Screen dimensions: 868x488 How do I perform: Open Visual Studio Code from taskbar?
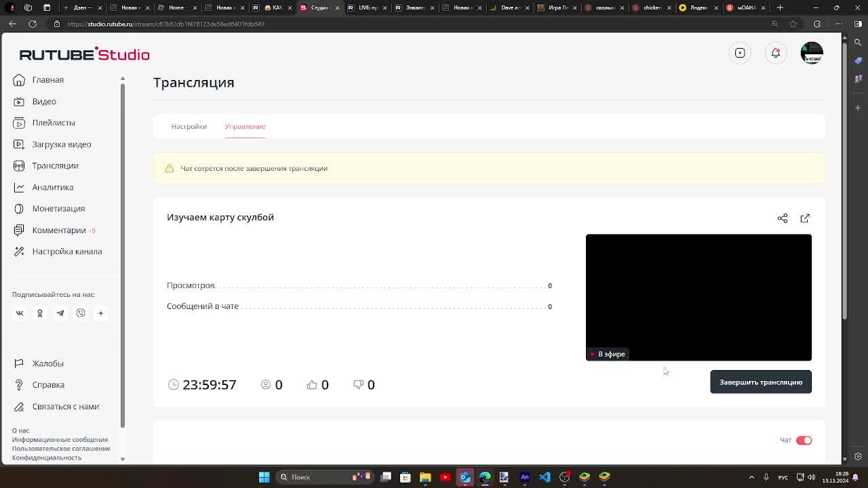pos(545,477)
